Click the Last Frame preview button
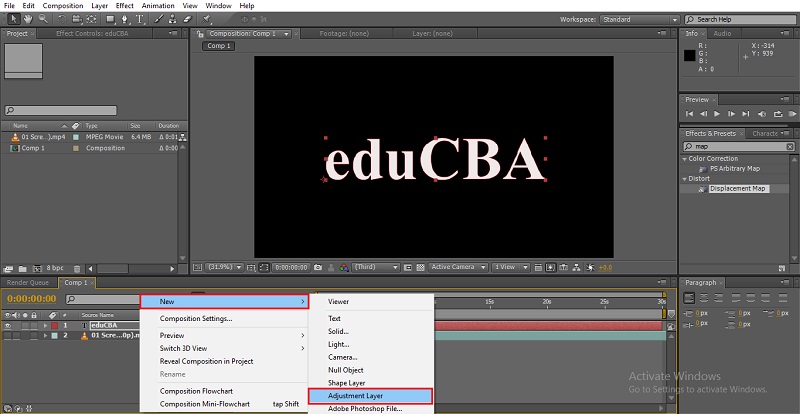This screenshot has width=800, height=414. (x=746, y=114)
